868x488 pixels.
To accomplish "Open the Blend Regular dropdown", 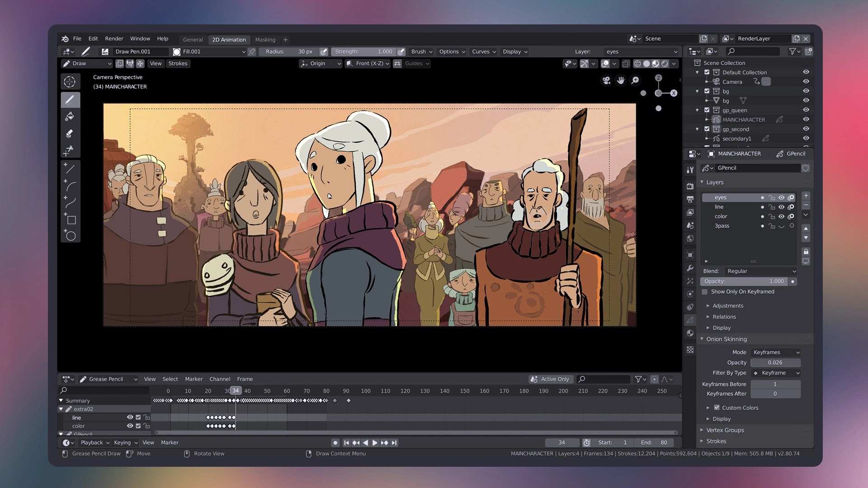I will coord(761,271).
